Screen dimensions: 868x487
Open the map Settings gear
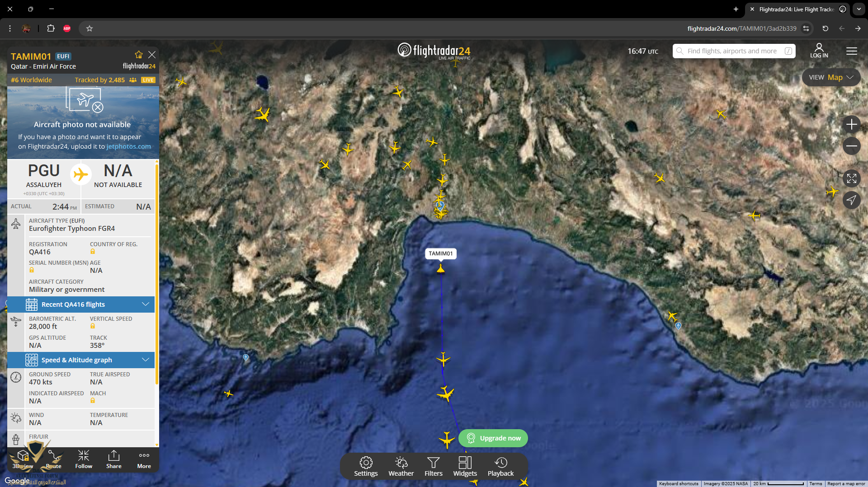[x=366, y=466]
